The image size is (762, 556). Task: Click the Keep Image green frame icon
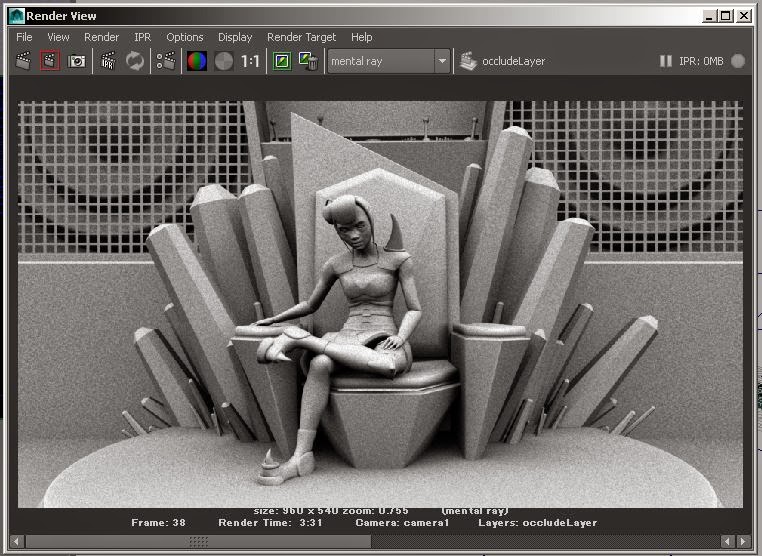282,61
